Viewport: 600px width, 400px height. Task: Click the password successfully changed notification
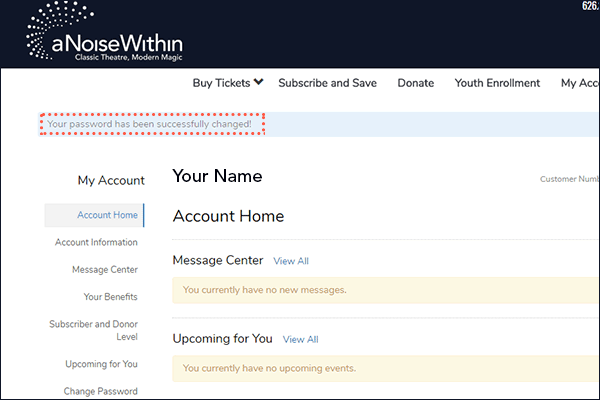tap(151, 124)
